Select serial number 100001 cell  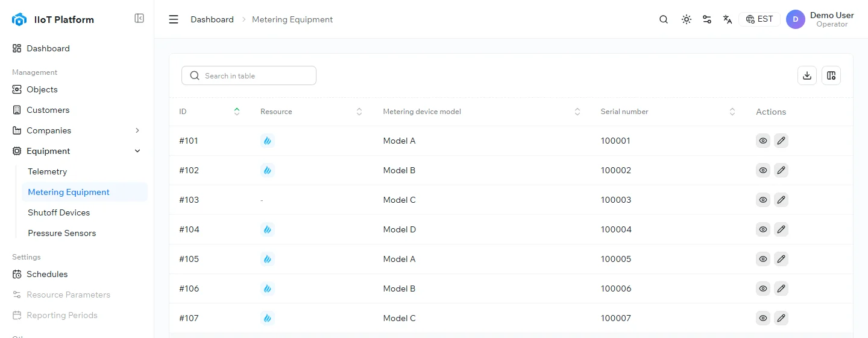(x=615, y=141)
